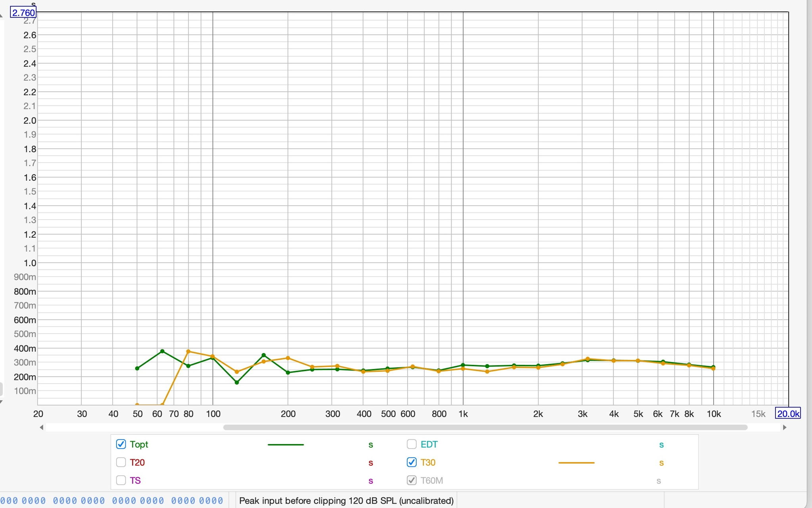
Task: Click the horizontal scrollbar right arrow
Action: coord(784,427)
